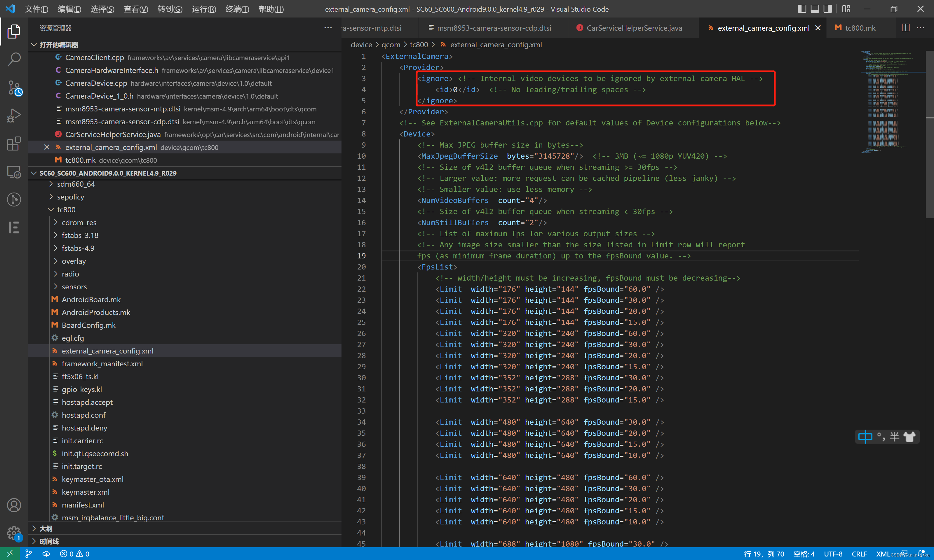Open the Manage gear settings icon
The width and height of the screenshot is (934, 560).
point(14,533)
